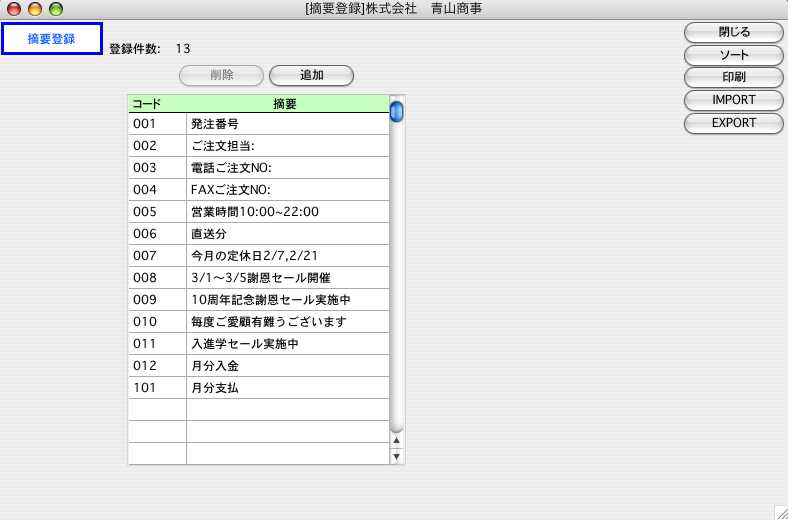This screenshot has height=520, width=788.
Task: Click the 月分支払 row with code 101
Action: (x=286, y=388)
